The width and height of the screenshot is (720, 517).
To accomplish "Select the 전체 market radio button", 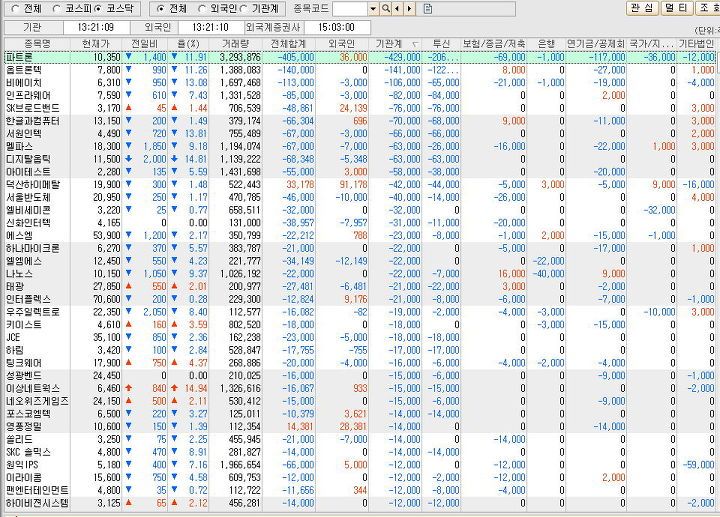I will tap(15, 8).
